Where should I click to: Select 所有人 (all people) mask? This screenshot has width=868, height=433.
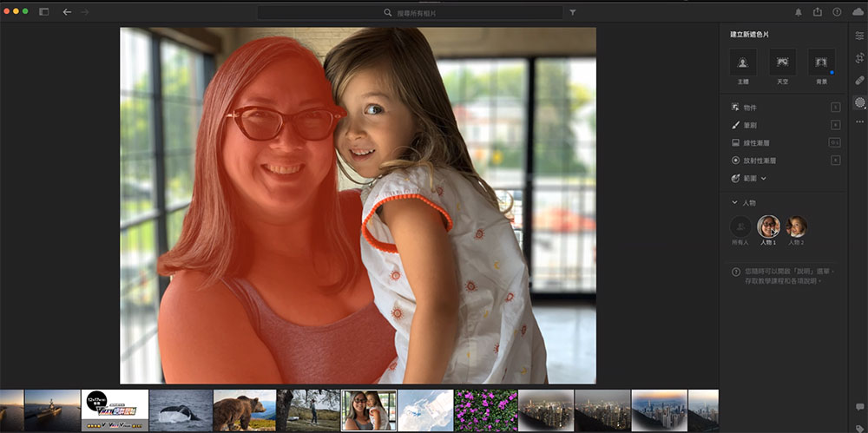click(x=740, y=227)
